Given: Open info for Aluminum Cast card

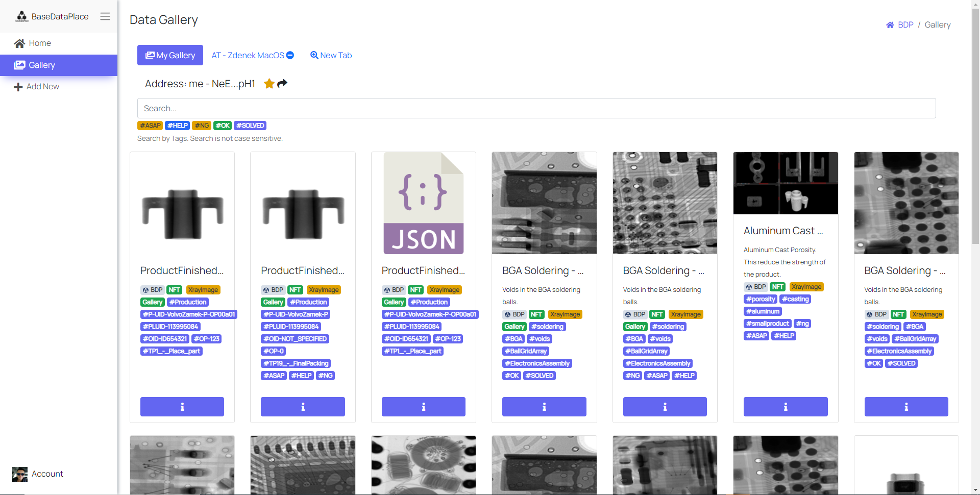Looking at the screenshot, I should pyautogui.click(x=785, y=407).
